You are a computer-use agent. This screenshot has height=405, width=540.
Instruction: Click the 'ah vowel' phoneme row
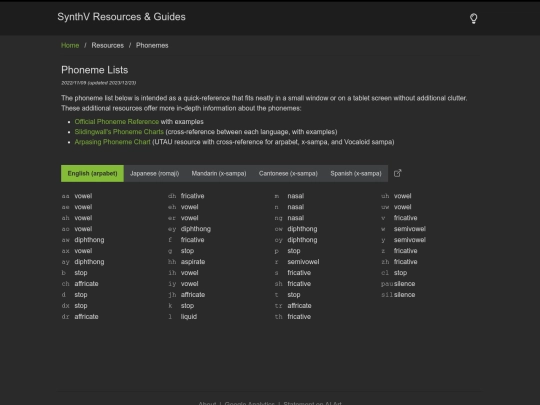[x=77, y=218]
